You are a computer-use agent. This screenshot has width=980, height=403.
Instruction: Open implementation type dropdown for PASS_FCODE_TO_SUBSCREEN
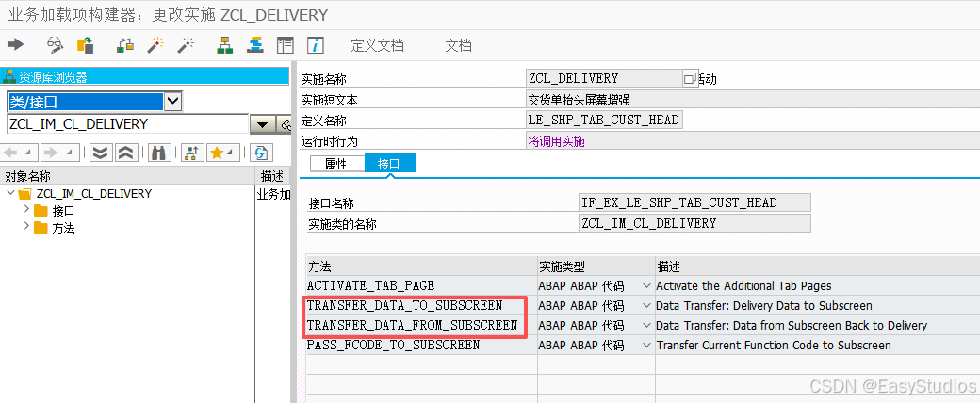tap(646, 345)
